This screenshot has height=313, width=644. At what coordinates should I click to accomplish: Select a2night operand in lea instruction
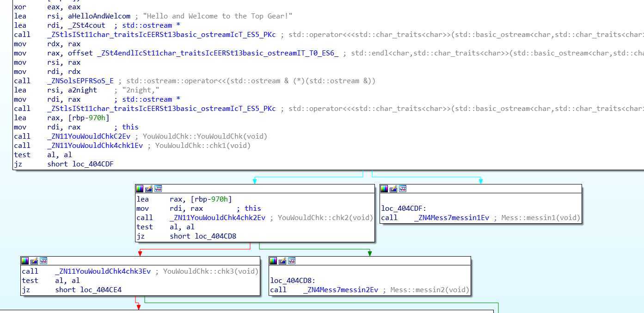coord(82,90)
